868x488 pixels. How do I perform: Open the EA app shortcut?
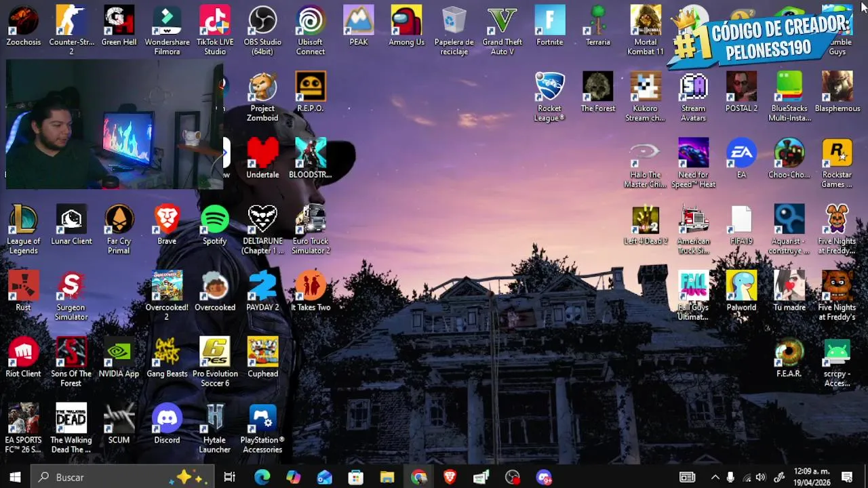(x=741, y=160)
